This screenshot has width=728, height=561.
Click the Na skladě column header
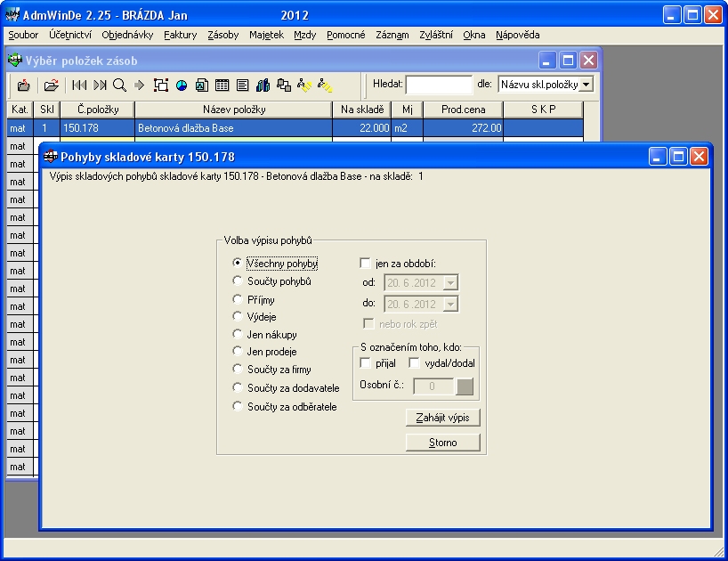(x=362, y=110)
